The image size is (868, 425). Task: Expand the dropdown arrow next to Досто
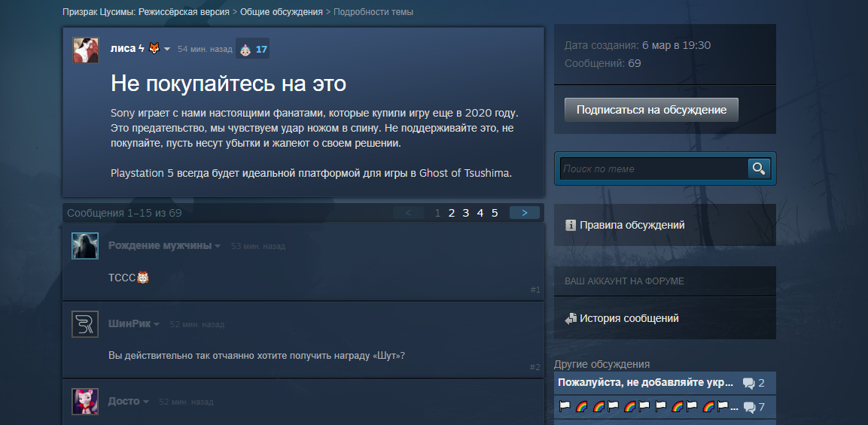(x=146, y=402)
